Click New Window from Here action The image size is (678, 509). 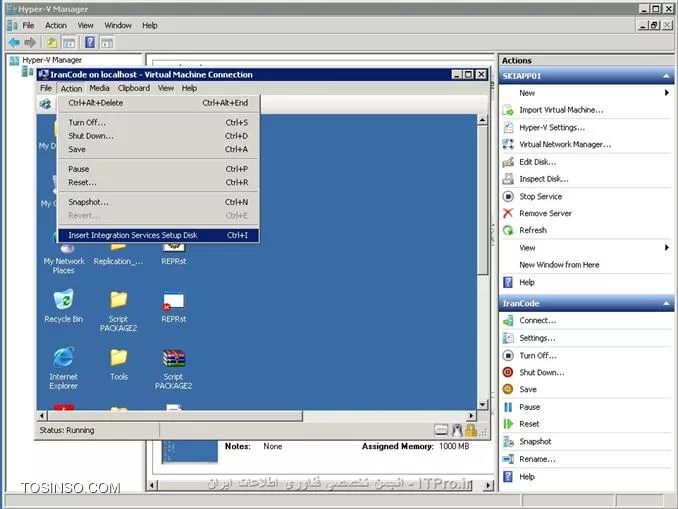click(559, 265)
